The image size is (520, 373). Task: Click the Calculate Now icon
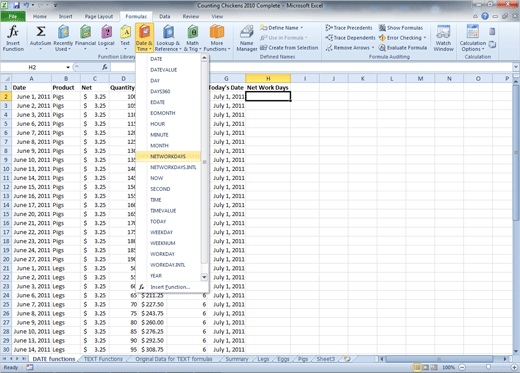click(x=492, y=32)
